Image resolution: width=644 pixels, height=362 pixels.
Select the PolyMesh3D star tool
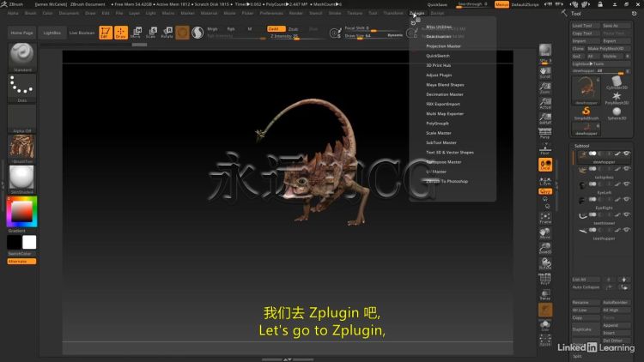[x=617, y=98]
